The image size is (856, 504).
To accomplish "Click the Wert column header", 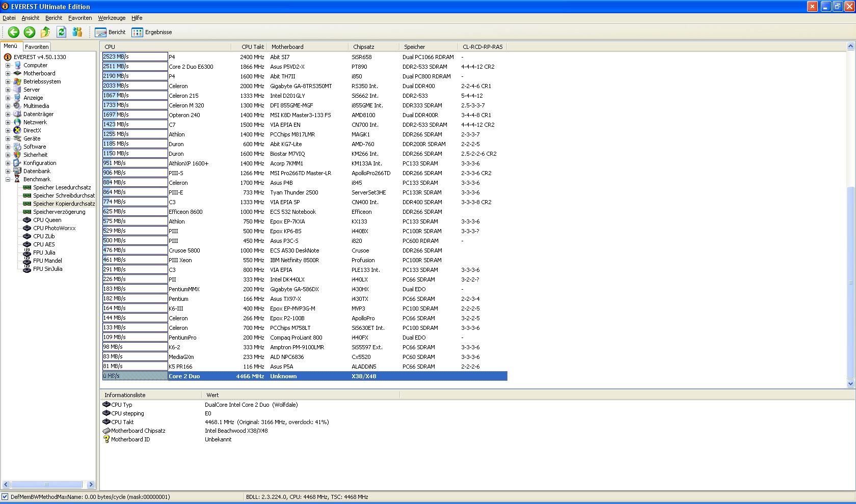I will point(301,395).
